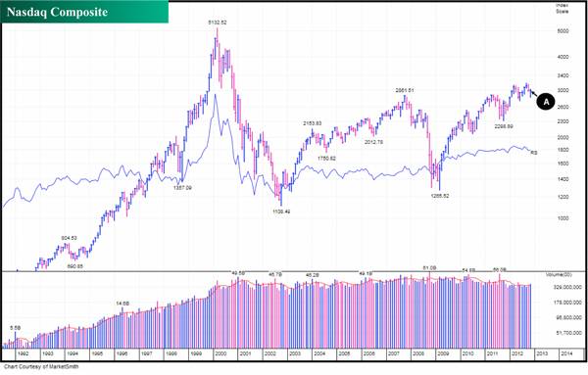Click the 804.53 price label
Screen dimensions: 588x375
[x=69, y=238]
